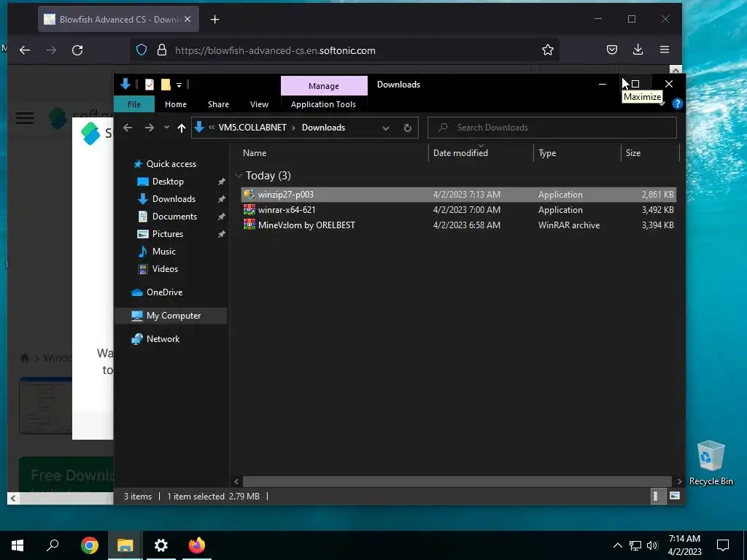This screenshot has height=560, width=747.
Task: Open the Recycle Bin desktop icon
Action: [x=711, y=462]
